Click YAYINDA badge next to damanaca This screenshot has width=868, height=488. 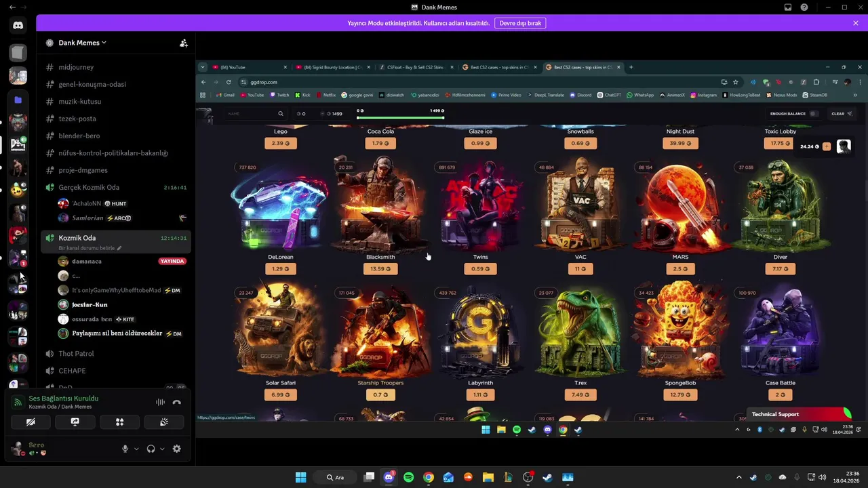tap(172, 261)
